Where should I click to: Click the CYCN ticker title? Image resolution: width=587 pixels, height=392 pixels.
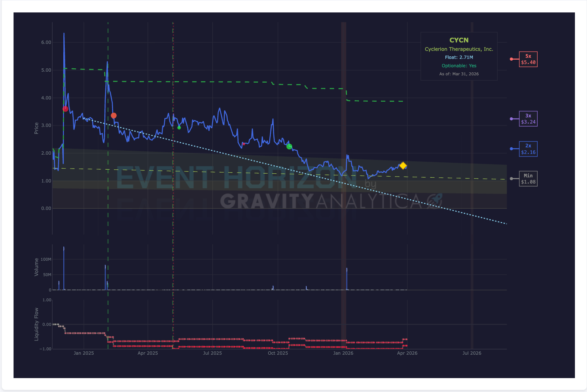(x=459, y=40)
